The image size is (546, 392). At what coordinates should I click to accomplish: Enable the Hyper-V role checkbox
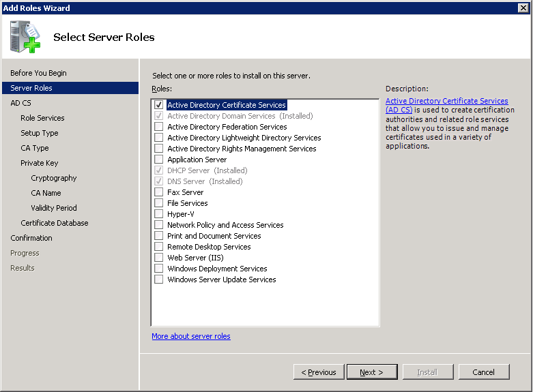point(159,214)
